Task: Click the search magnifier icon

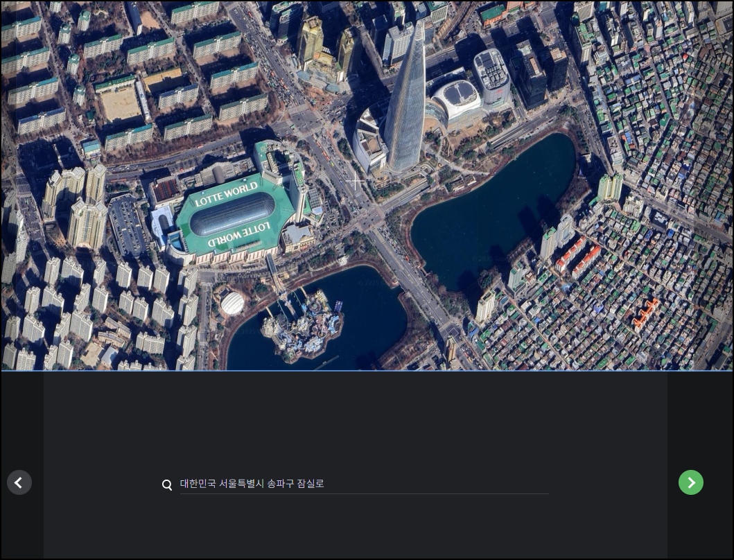Action: coord(167,484)
